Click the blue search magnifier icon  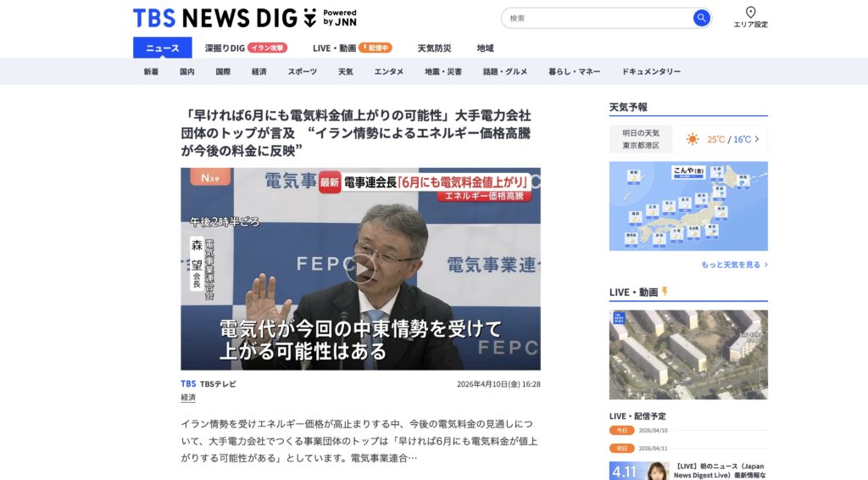701,19
